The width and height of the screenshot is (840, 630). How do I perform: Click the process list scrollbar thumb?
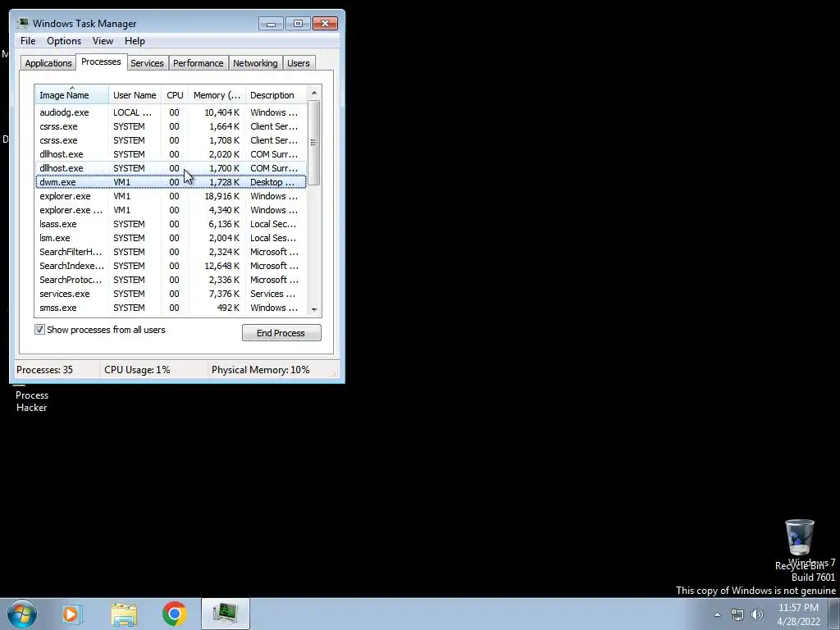pyautogui.click(x=314, y=143)
